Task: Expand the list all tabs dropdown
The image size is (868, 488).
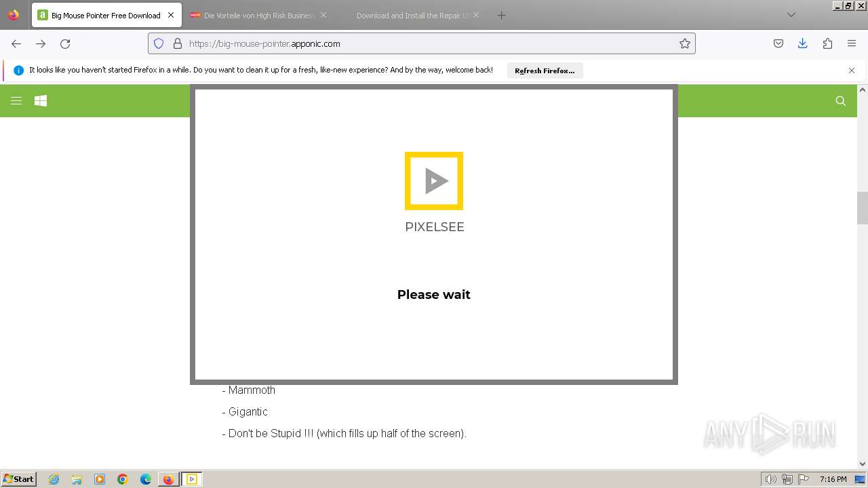Action: click(x=791, y=15)
